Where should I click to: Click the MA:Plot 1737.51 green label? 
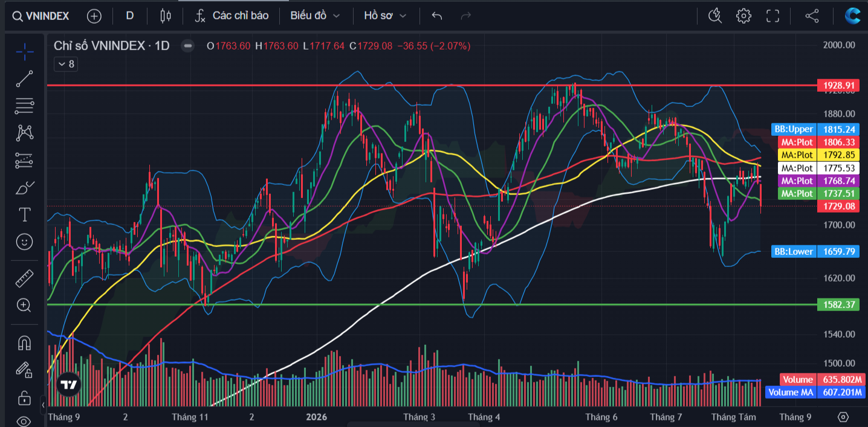tap(818, 193)
